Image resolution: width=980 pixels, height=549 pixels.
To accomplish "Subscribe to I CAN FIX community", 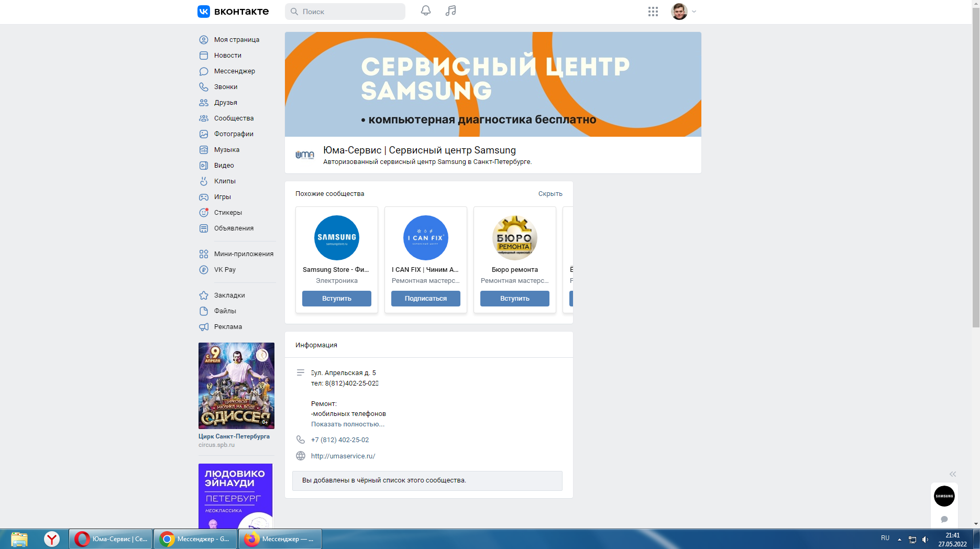I will click(426, 299).
